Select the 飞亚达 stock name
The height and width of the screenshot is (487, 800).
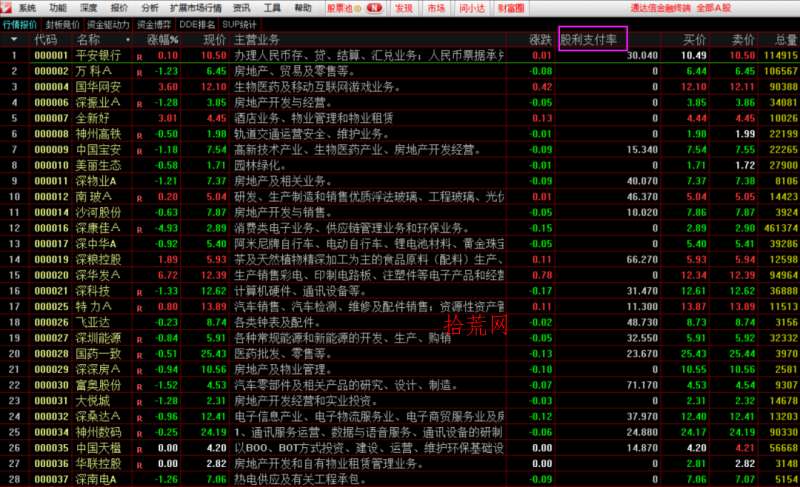click(x=93, y=322)
